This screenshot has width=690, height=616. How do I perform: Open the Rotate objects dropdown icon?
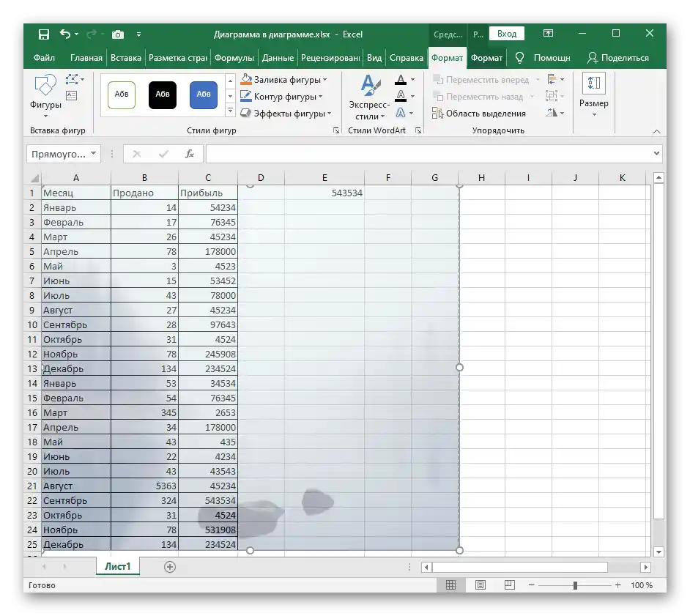tap(555, 113)
